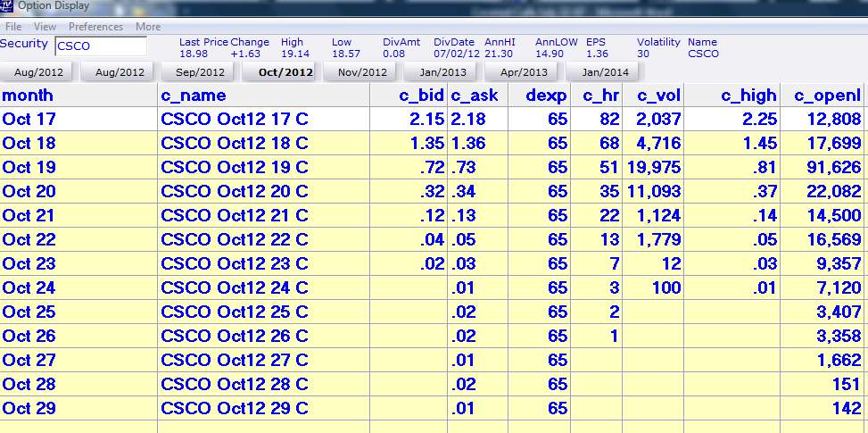This screenshot has width=868, height=433.
Task: Click the EPS value 1.36
Action: pos(597,54)
